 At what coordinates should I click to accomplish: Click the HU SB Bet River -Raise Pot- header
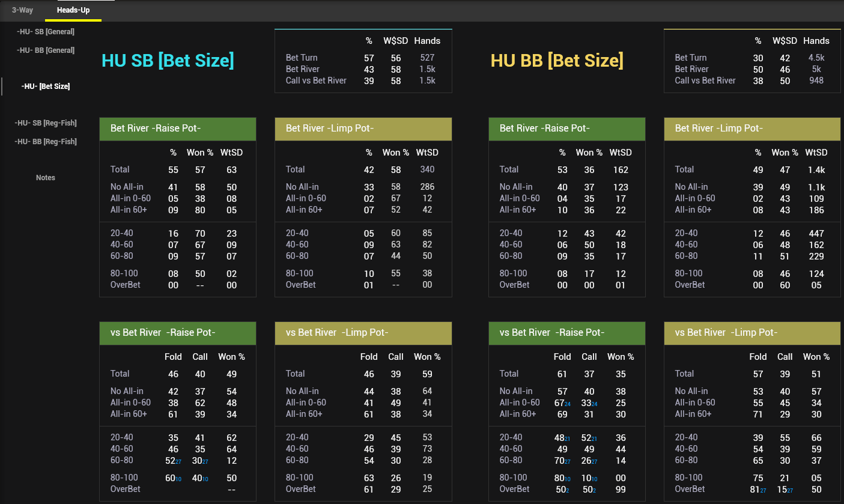pyautogui.click(x=178, y=129)
